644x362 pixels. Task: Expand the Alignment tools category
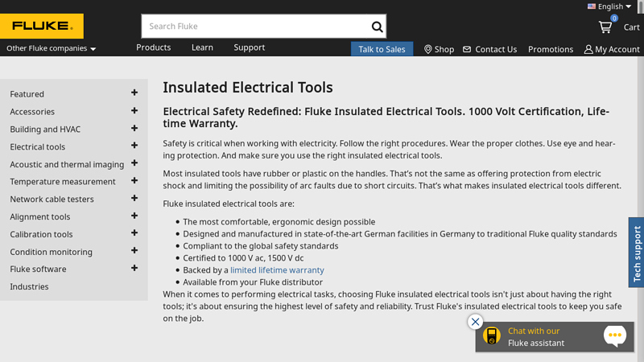click(134, 216)
